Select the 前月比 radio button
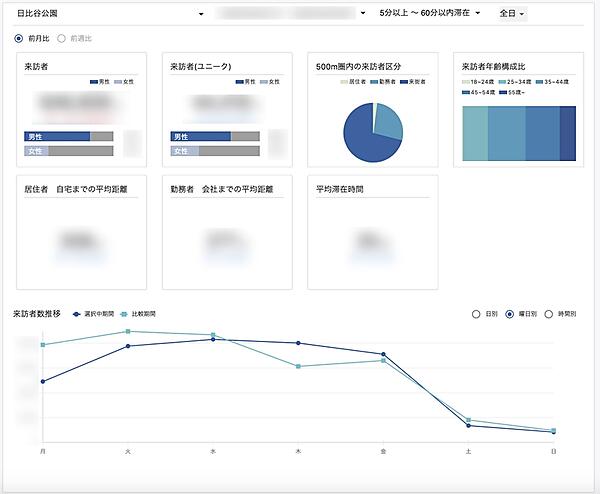The height and width of the screenshot is (494, 600). (x=18, y=38)
